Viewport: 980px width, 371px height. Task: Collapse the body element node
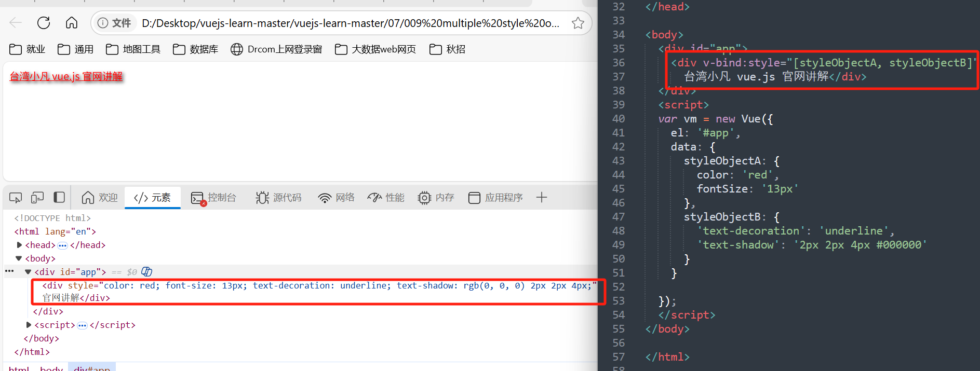point(19,258)
